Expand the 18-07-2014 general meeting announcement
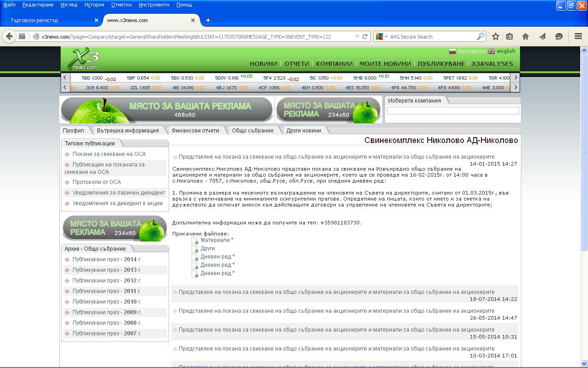This screenshot has width=588, height=368. tap(336, 292)
